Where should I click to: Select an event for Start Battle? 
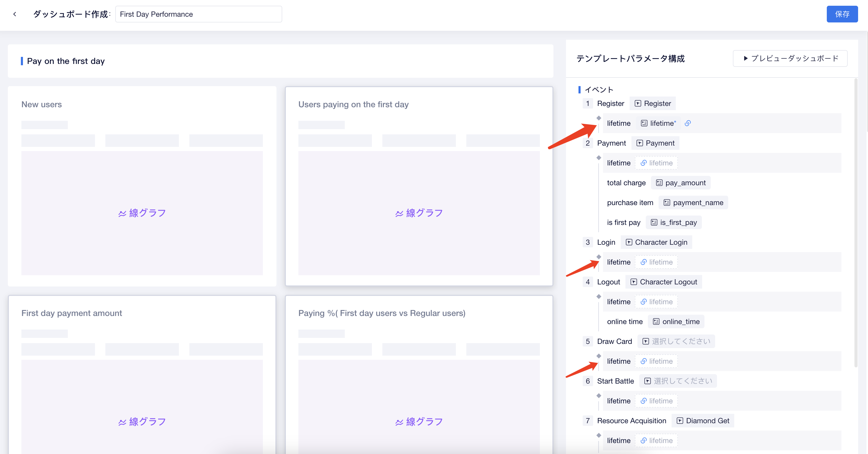coord(678,381)
